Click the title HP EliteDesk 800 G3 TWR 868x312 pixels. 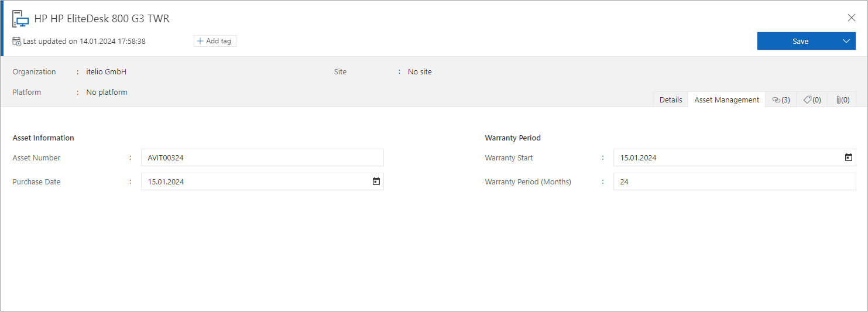[102, 19]
